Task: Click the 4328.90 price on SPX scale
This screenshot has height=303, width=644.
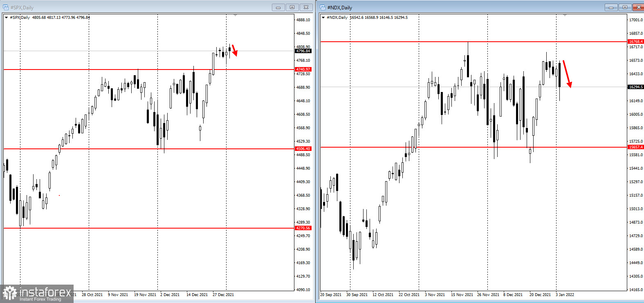Action: pyautogui.click(x=303, y=209)
